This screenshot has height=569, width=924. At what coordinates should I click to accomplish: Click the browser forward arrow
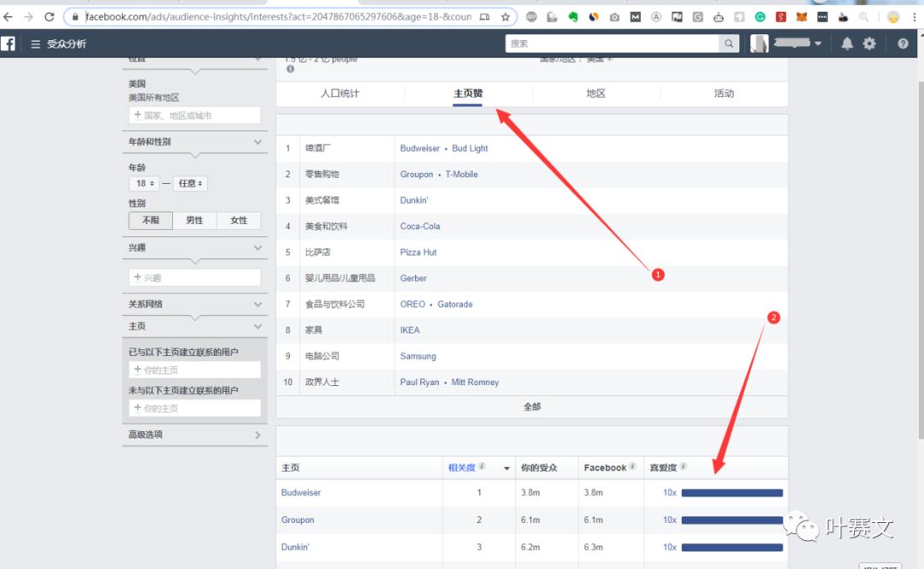[28, 17]
